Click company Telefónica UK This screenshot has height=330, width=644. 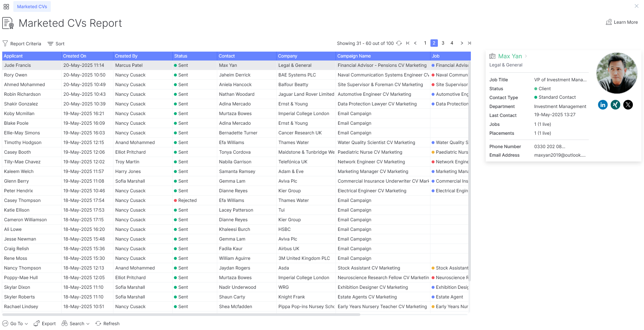point(293,162)
